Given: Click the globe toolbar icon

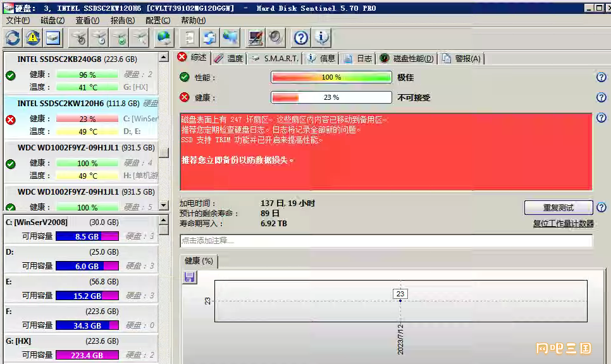Looking at the screenshot, I should point(164,38).
